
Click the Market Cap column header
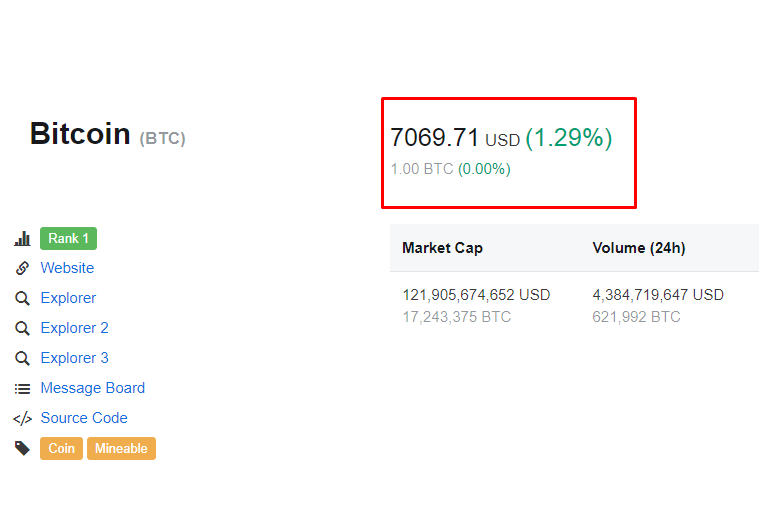click(x=442, y=248)
